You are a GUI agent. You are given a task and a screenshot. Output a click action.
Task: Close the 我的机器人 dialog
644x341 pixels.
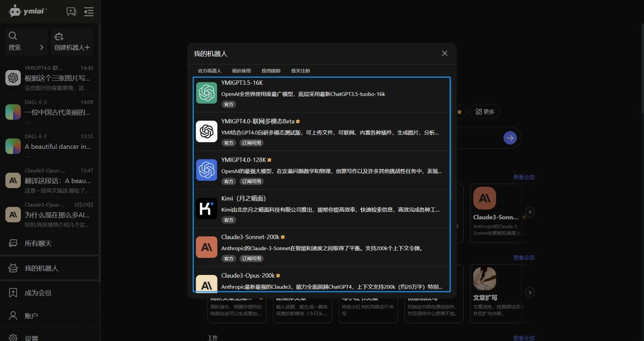pos(445,53)
